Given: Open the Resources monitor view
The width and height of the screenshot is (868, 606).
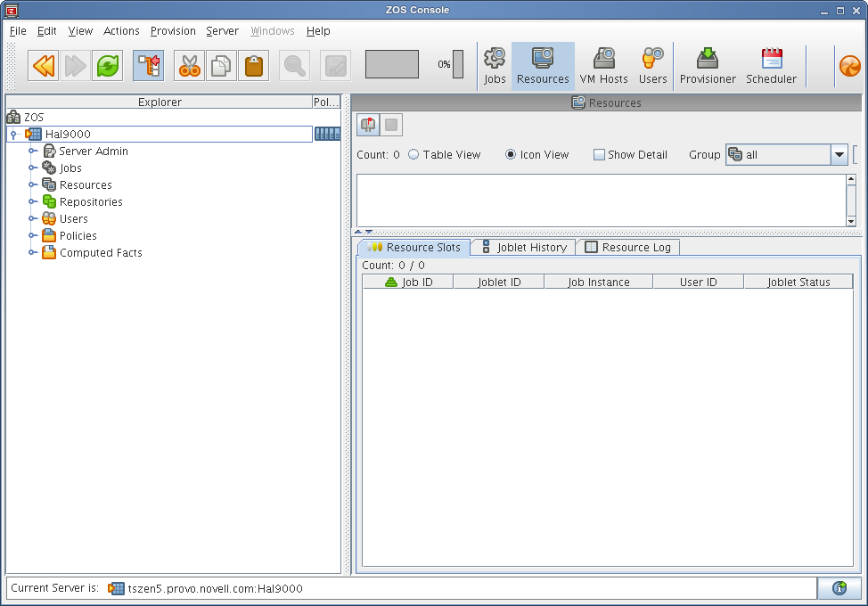Looking at the screenshot, I should click(x=543, y=66).
